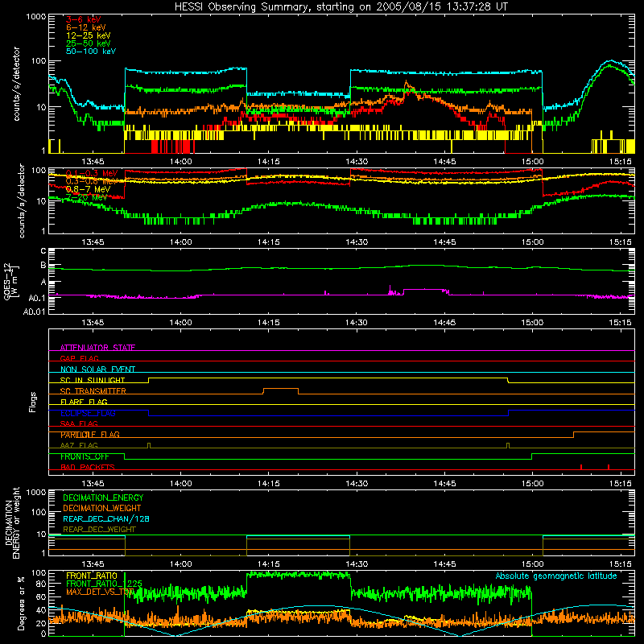Viewport: 644px width, 644px height.
Task: Select the NON_SOLAR_EVENT flag label
Action: (x=97, y=369)
